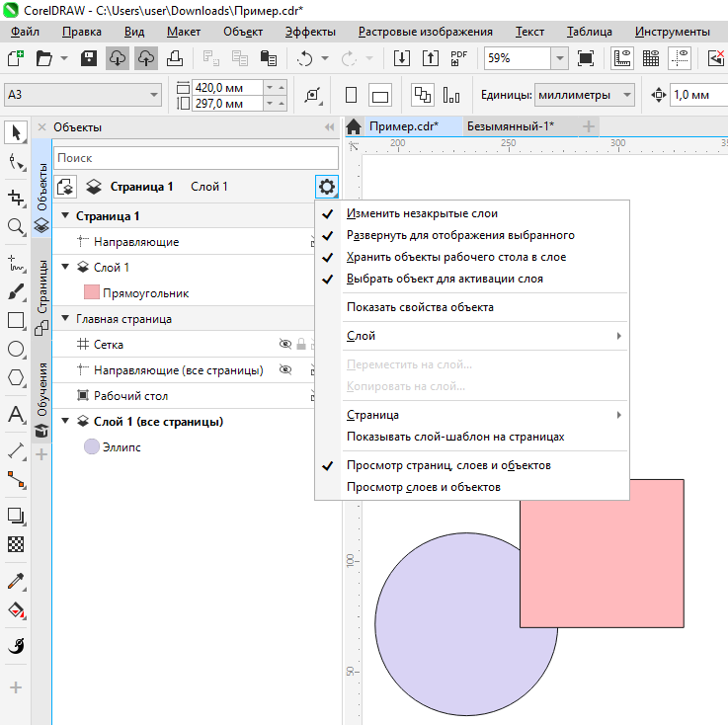Switch to the 'Безымянный-1*' document tab

(x=510, y=126)
